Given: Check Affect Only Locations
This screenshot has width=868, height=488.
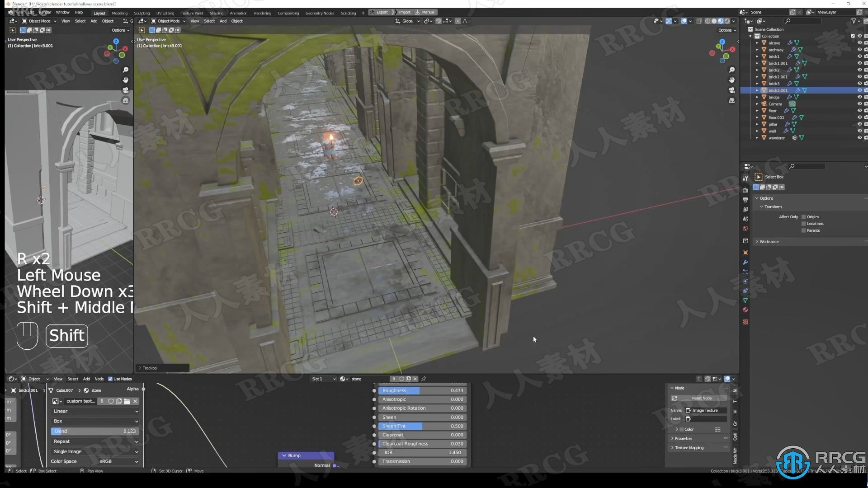Looking at the screenshot, I should click(x=804, y=224).
